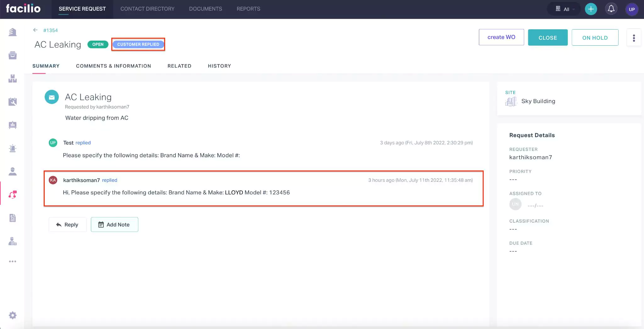The height and width of the screenshot is (329, 644).
Task: Switch to the Service Request tab
Action: [82, 9]
